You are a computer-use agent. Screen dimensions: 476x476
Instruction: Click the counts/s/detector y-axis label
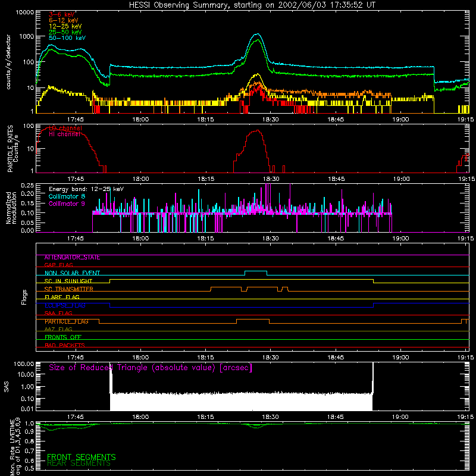tap(8, 62)
